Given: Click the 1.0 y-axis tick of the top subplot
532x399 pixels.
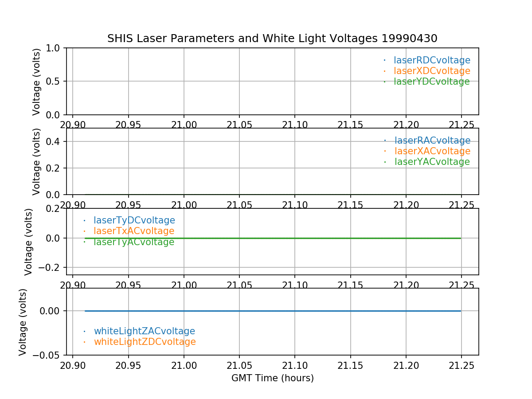Looking at the screenshot, I should tap(54, 48).
